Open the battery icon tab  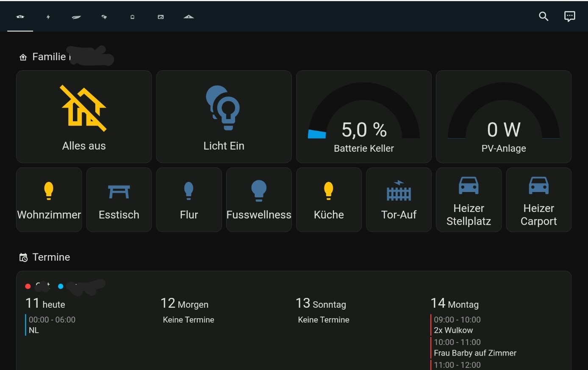click(x=132, y=17)
